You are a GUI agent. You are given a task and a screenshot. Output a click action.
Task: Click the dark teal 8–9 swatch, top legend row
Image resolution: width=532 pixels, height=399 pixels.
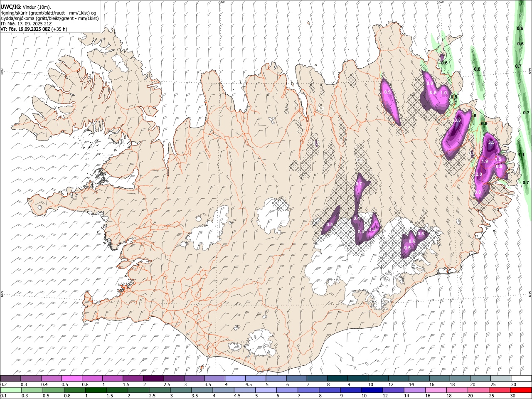coord(337,379)
